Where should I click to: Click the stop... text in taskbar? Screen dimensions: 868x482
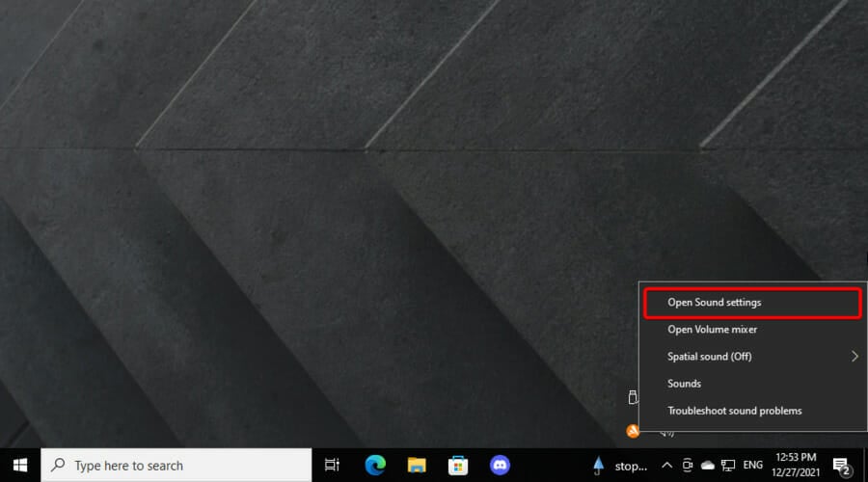click(631, 467)
